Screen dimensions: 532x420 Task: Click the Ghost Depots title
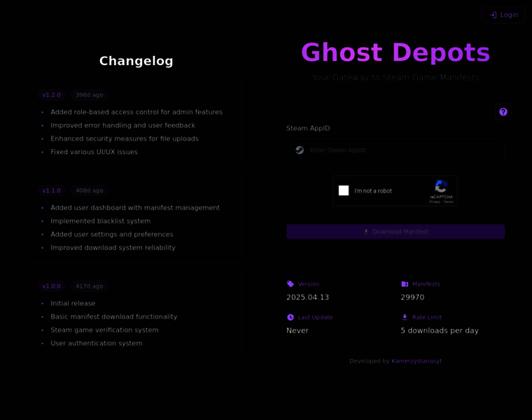click(395, 52)
